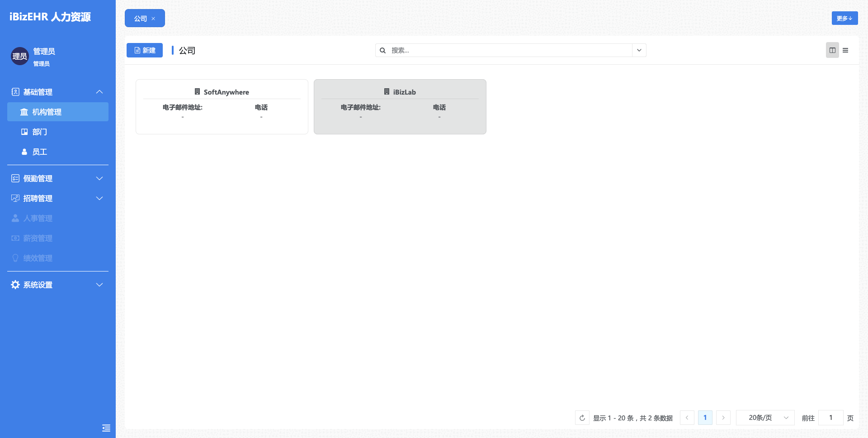Viewport: 868px width, 438px height.
Task: Click the 新建 button
Action: point(145,50)
